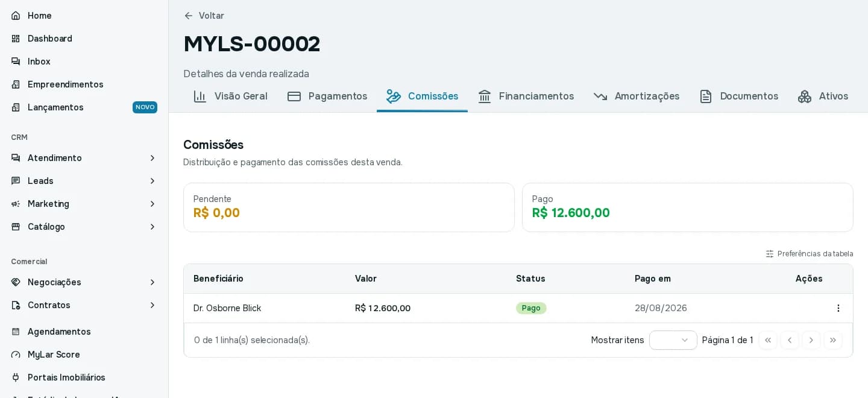Click the Visão Geral bar chart icon
The height and width of the screenshot is (398, 868).
click(x=200, y=96)
